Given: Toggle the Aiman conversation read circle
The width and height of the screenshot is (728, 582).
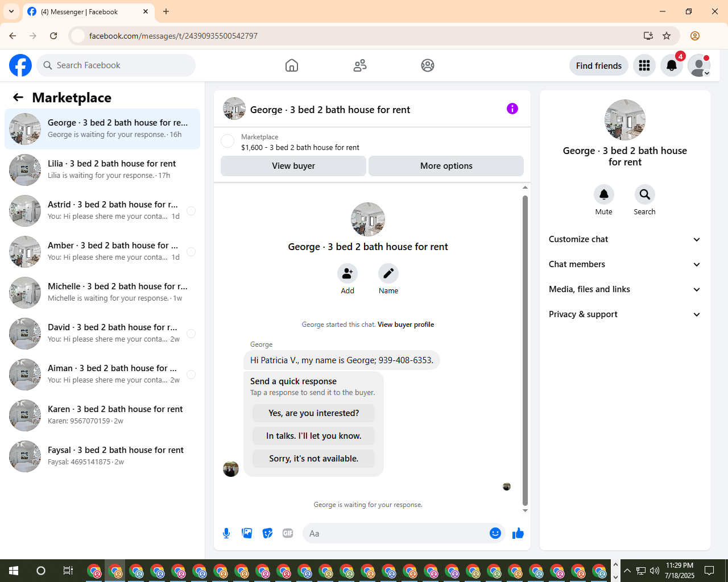Looking at the screenshot, I should [x=191, y=375].
